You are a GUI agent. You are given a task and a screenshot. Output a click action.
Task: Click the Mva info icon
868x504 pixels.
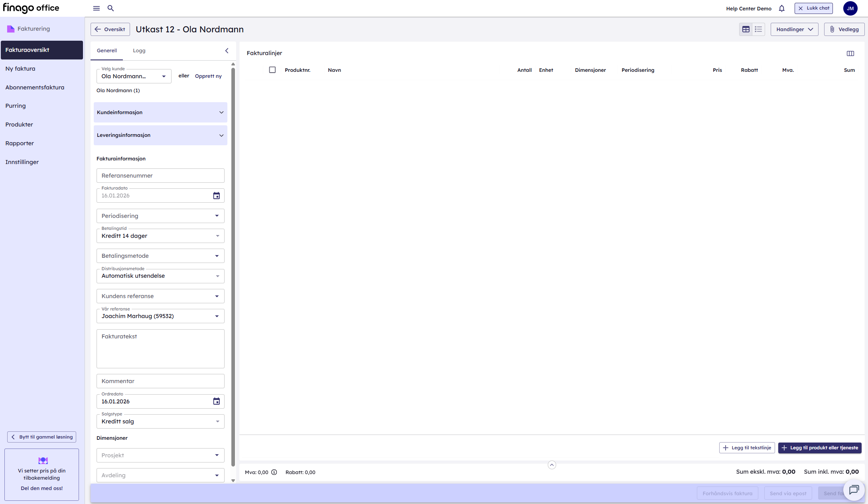click(274, 472)
